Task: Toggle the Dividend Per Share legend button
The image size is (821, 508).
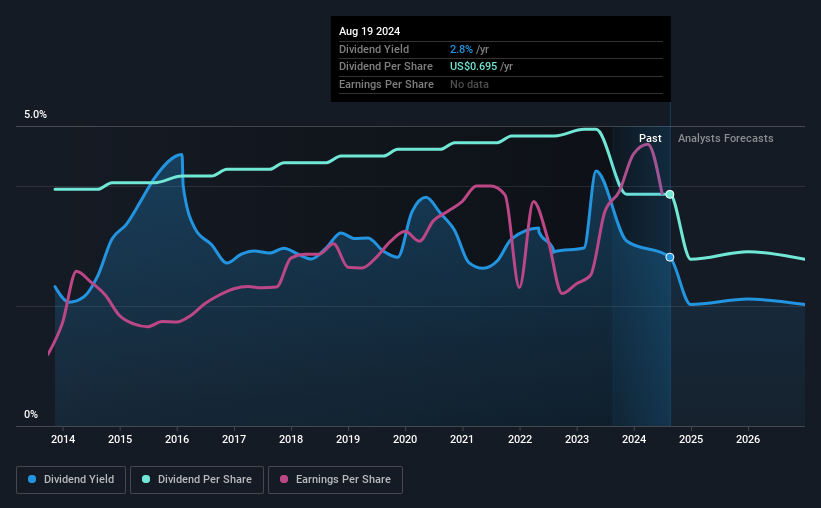Action: pyautogui.click(x=197, y=480)
